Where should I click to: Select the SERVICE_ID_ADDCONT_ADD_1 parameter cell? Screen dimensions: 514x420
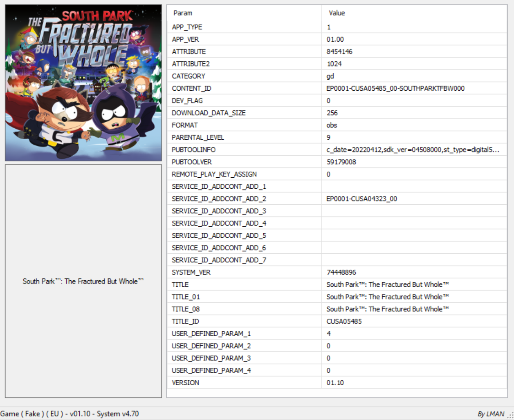coord(244,186)
